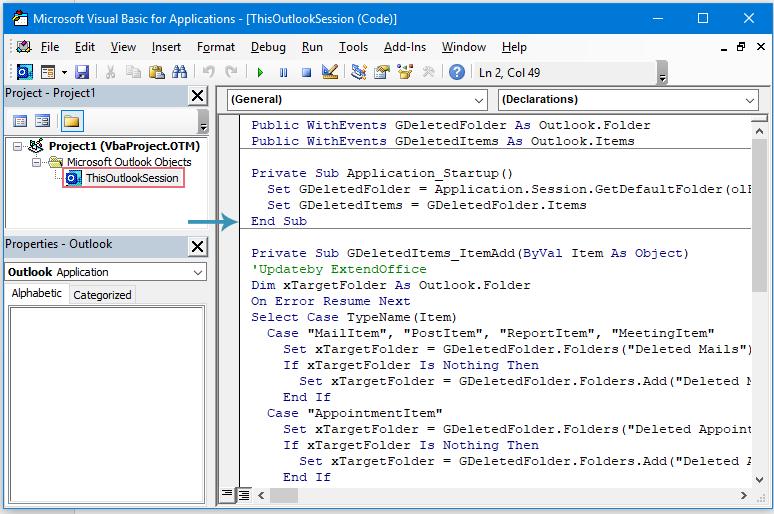Open the Find binoculars icon
Image resolution: width=774 pixels, height=514 pixels.
(180, 72)
